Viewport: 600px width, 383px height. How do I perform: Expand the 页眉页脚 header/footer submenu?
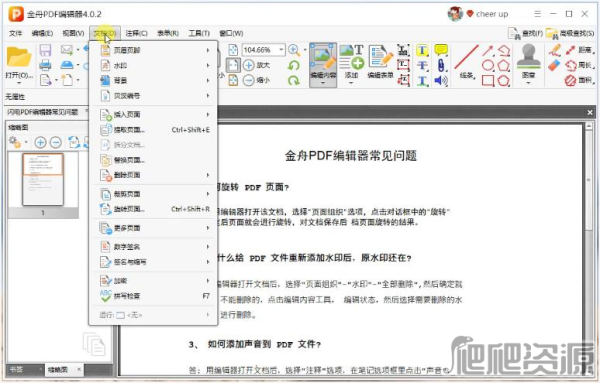click(154, 50)
